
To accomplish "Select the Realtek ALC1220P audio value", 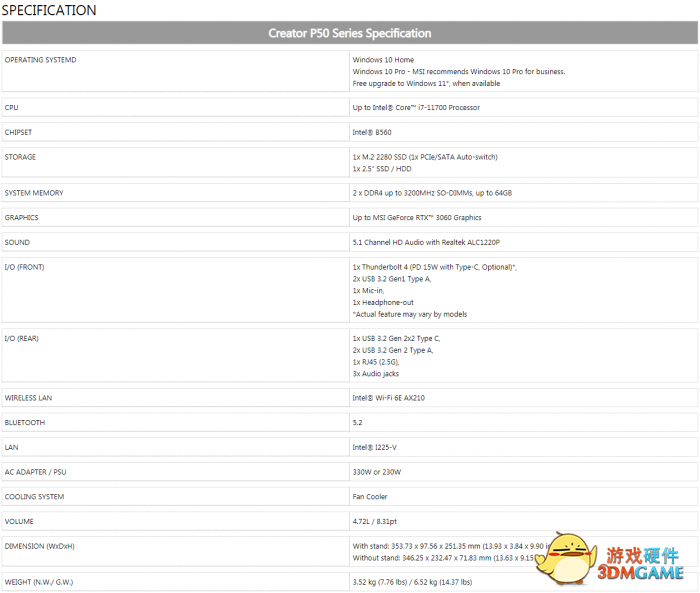I will [x=426, y=242].
